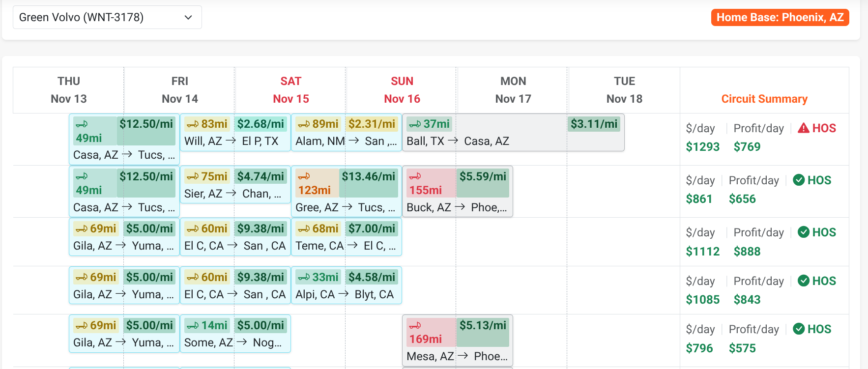Open the Some, AZ → Nog load card
This screenshot has height=369, width=868.
click(235, 334)
